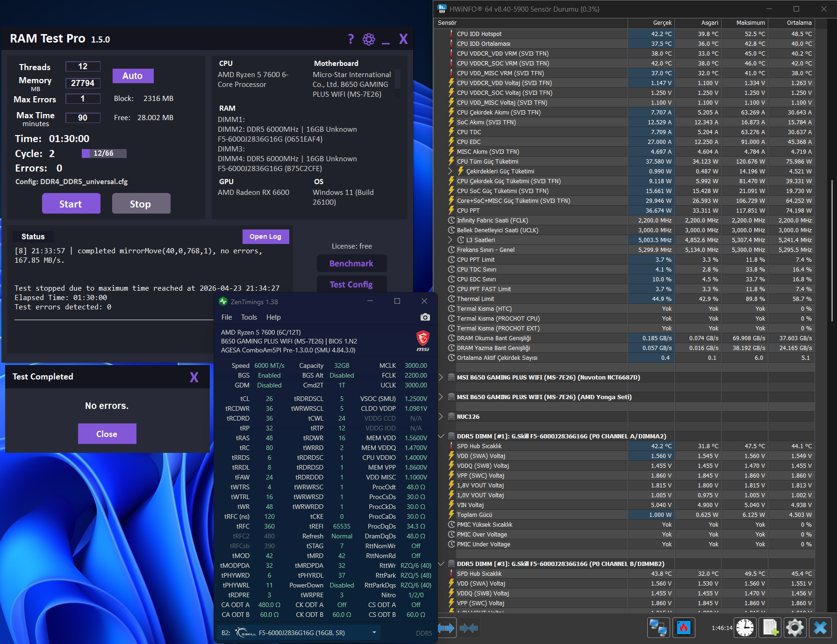Click the Threads input field
Viewport: 837px width, 644px height.
[83, 66]
